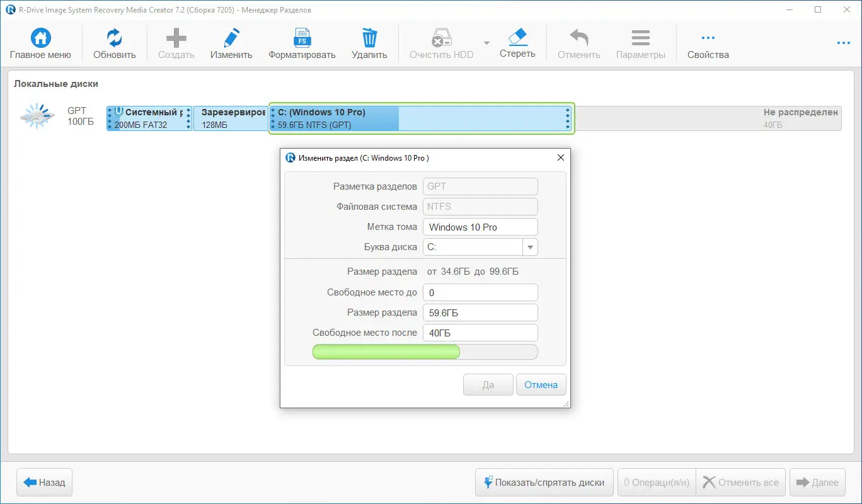Click the Очистить HDD icon
Image resolution: width=862 pixels, height=504 pixels.
pyautogui.click(x=441, y=38)
